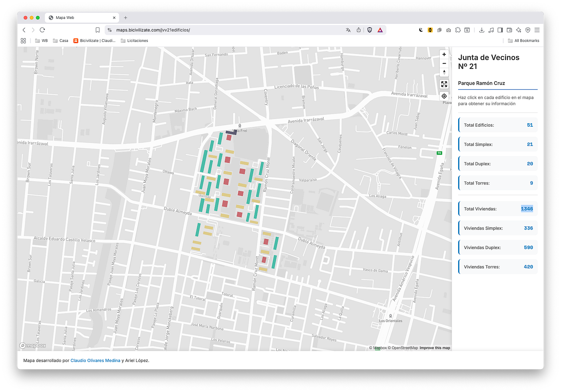
Task: Open the Licitaciones bookmarks folder
Action: pos(134,41)
